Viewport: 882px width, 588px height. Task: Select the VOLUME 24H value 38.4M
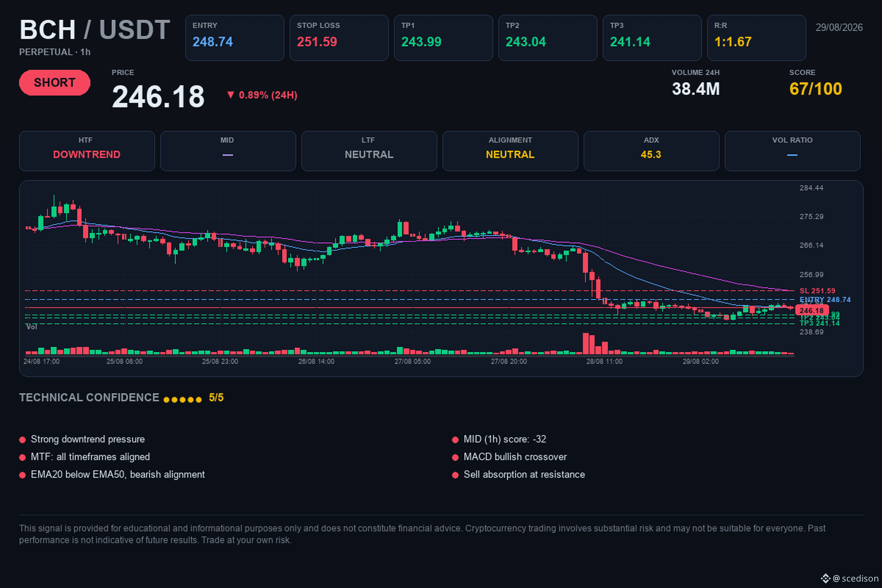(696, 89)
